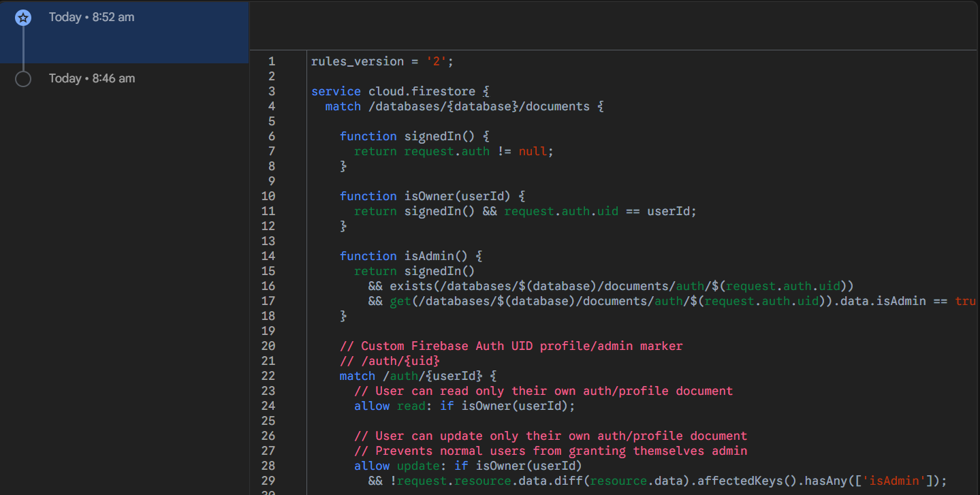Image resolution: width=980 pixels, height=495 pixels.
Task: Click the 'Prevents normal users' comment
Action: [x=550, y=451]
